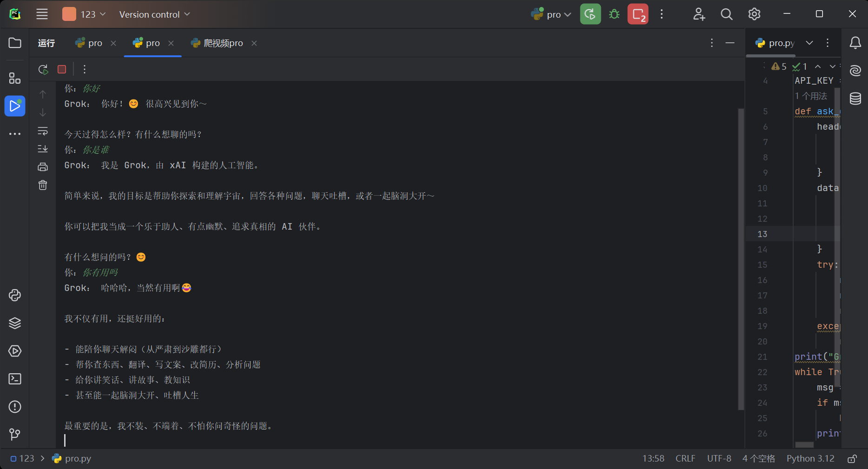Go to previous highlighted error arrow
Image resolution: width=868 pixels, height=469 pixels.
point(818,66)
